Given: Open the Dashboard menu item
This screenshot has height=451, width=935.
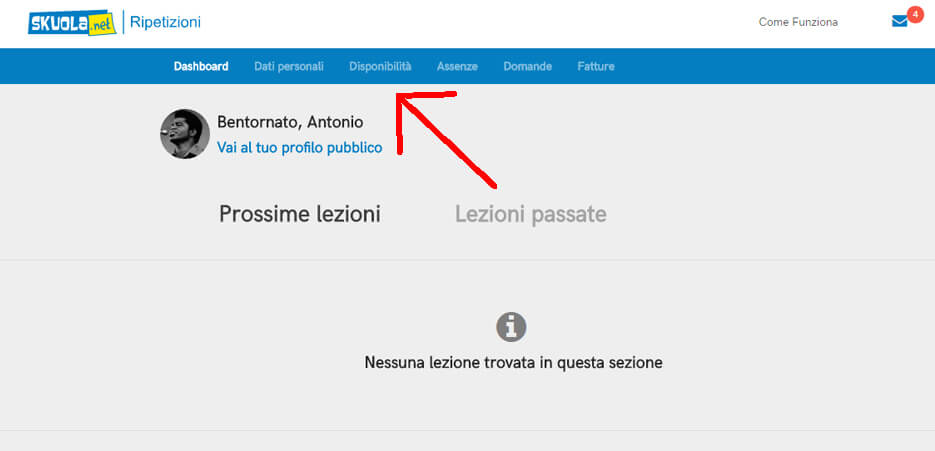Looking at the screenshot, I should [201, 66].
